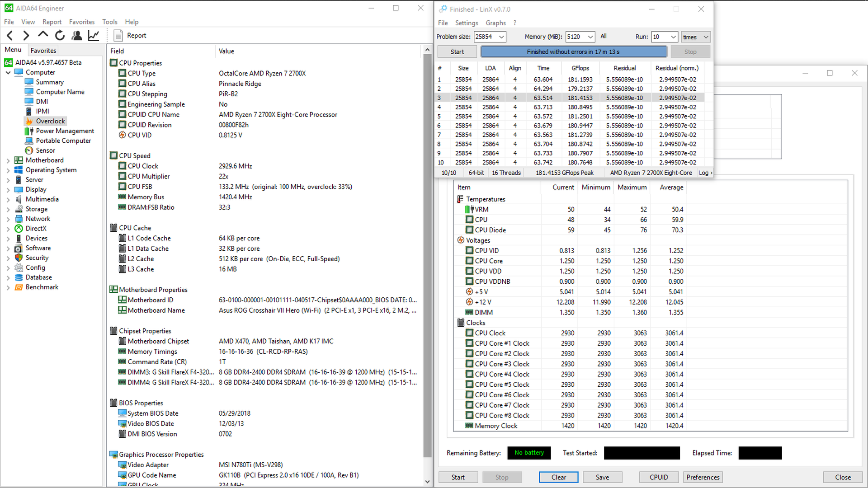The width and height of the screenshot is (868, 488).
Task: Click the Config tree icon
Action: click(x=19, y=267)
